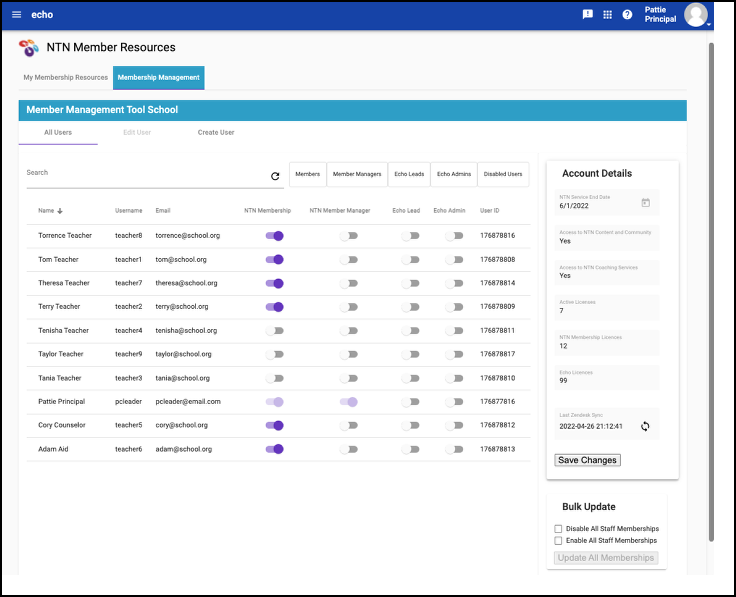This screenshot has width=736, height=597.
Task: Open the hamburger navigation menu
Action: pyautogui.click(x=16, y=15)
